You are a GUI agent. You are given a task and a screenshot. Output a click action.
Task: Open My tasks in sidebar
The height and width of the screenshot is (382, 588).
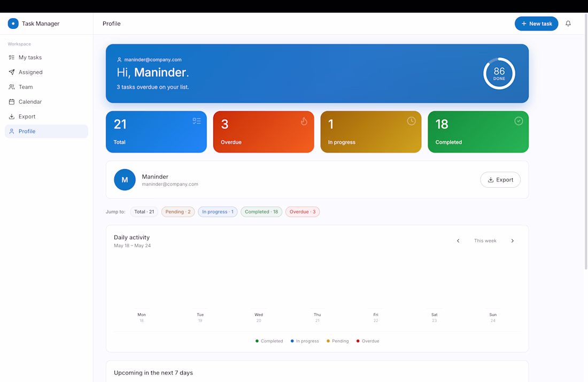47,57
